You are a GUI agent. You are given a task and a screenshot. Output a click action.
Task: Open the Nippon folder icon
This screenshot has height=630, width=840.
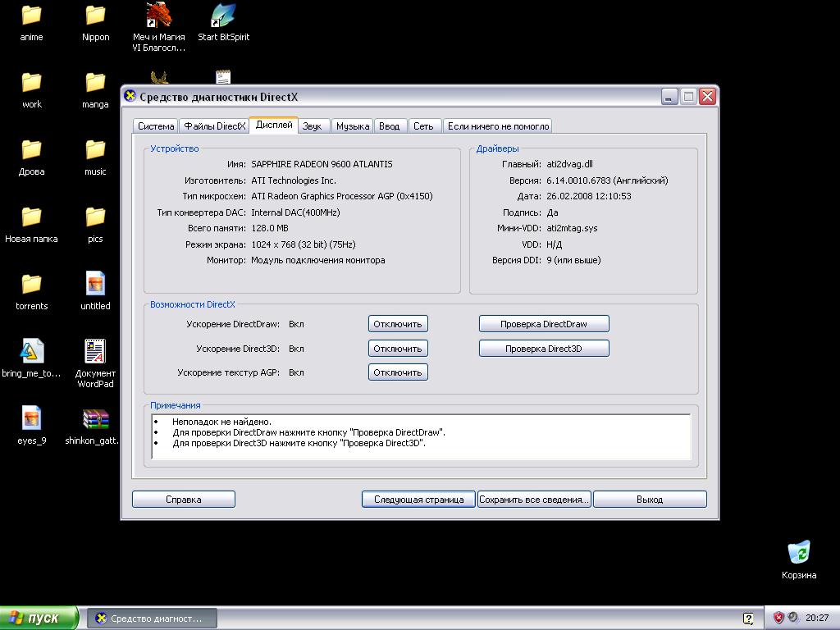95,23
